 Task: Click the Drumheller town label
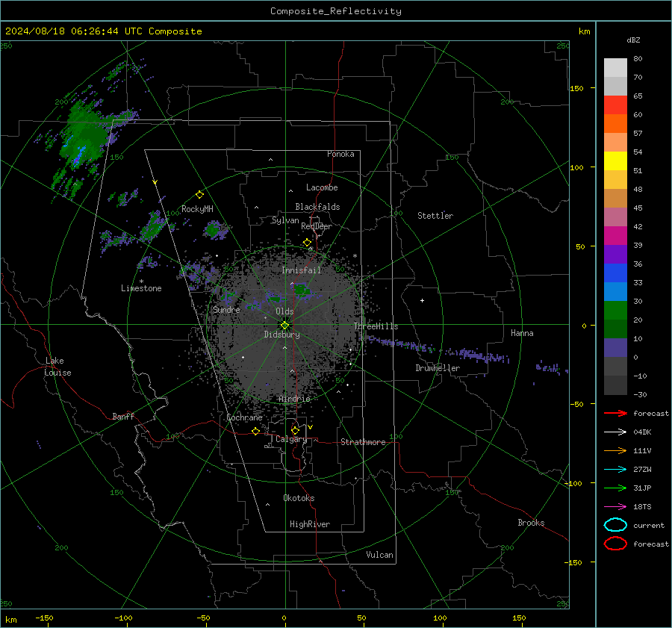(438, 368)
